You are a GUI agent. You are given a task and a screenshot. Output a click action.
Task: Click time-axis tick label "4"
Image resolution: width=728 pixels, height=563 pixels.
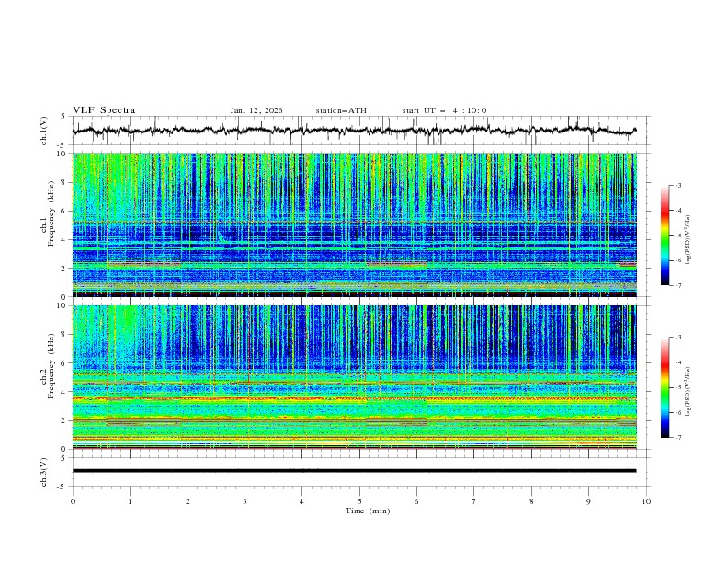pyautogui.click(x=301, y=501)
